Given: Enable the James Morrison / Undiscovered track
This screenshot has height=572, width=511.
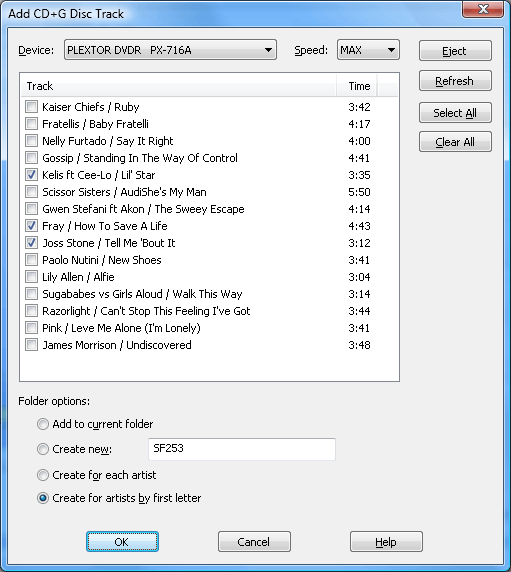Looking at the screenshot, I should (31, 345).
